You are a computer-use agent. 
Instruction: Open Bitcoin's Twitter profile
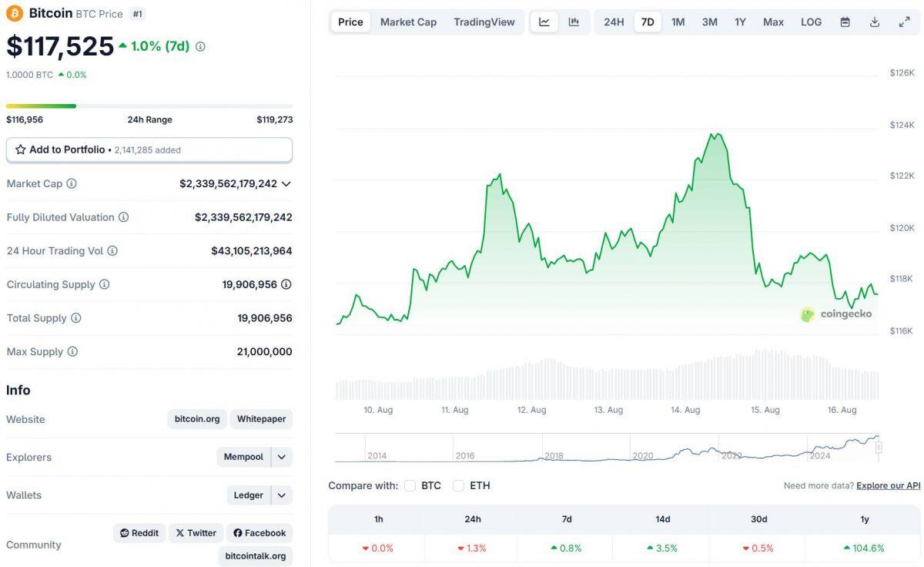195,532
